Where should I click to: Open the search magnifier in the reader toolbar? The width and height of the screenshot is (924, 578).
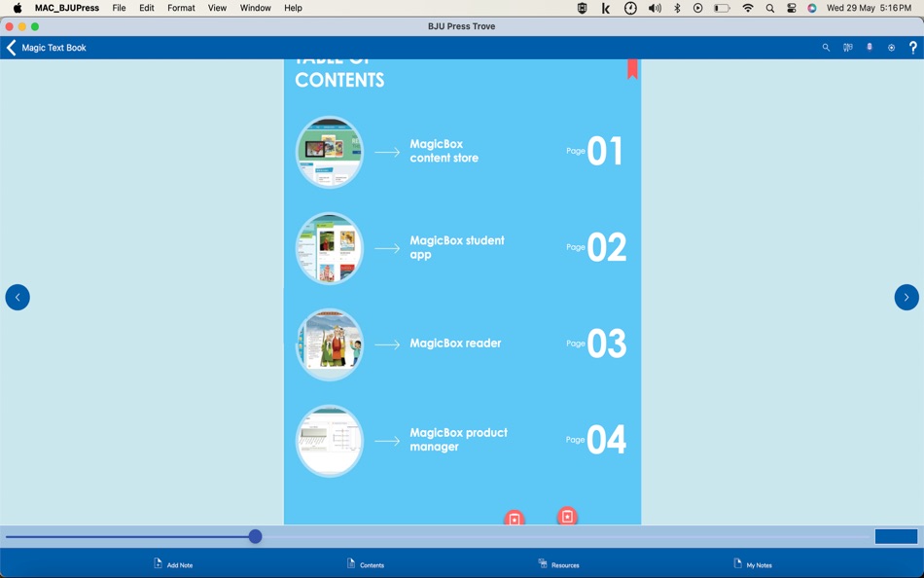(x=826, y=48)
